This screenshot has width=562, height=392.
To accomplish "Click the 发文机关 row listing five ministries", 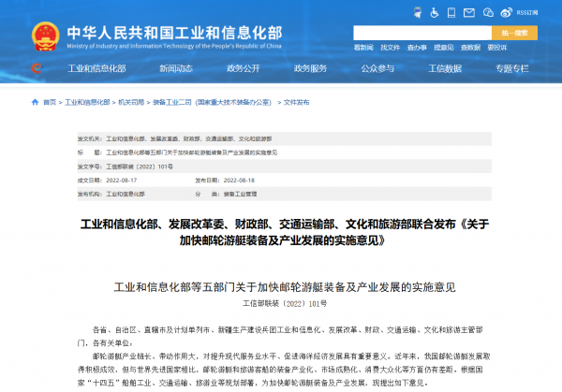I will point(284,138).
